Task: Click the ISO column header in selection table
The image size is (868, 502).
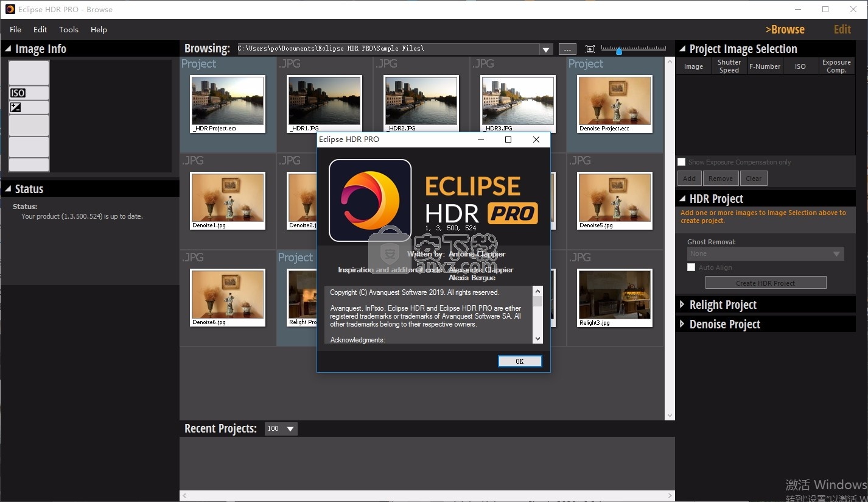Action: [800, 66]
